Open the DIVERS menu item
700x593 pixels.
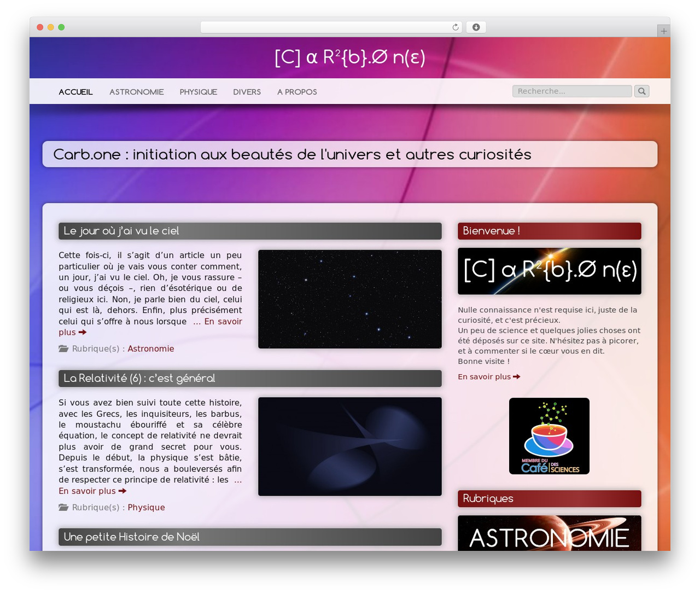[x=247, y=92]
